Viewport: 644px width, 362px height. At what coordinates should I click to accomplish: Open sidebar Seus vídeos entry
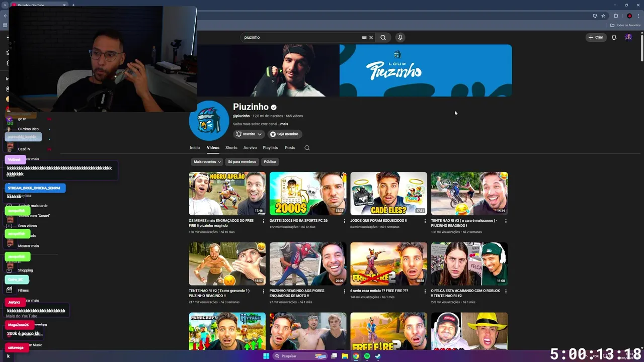[x=28, y=226]
